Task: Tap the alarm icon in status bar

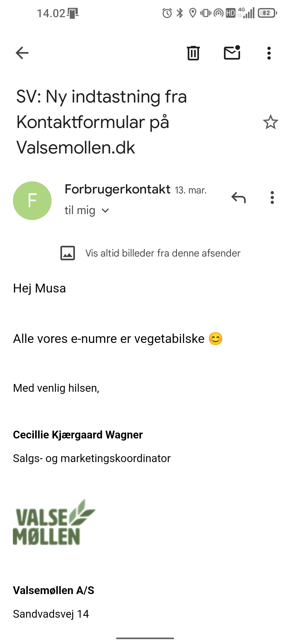Action: [x=167, y=13]
